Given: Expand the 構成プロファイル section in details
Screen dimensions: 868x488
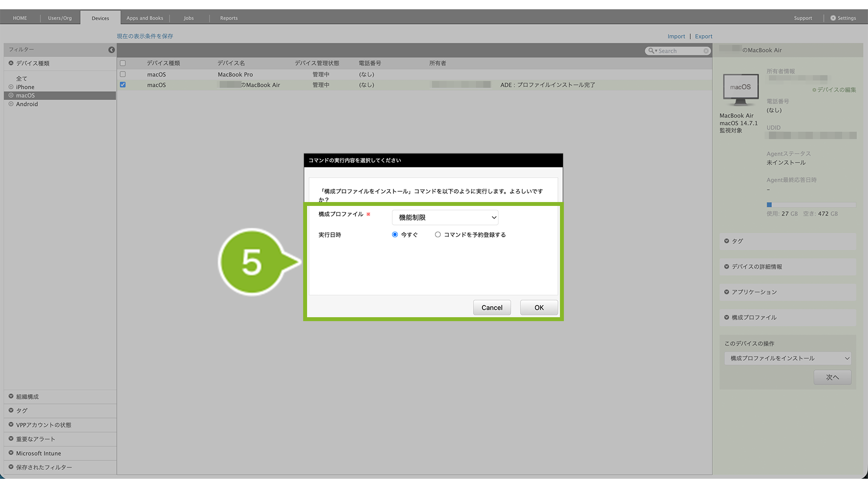Looking at the screenshot, I should pos(787,317).
